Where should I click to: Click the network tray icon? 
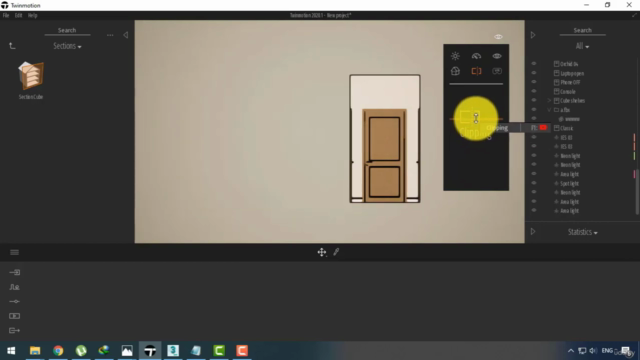click(582, 351)
